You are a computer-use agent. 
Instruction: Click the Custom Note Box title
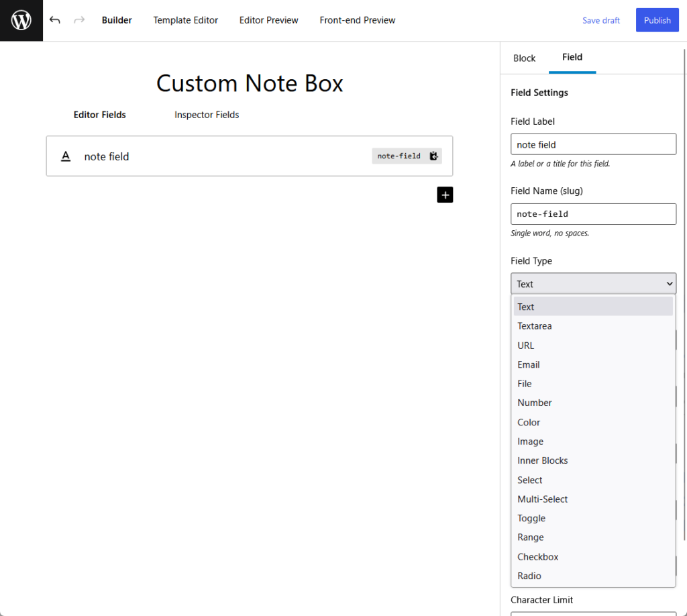pyautogui.click(x=250, y=83)
